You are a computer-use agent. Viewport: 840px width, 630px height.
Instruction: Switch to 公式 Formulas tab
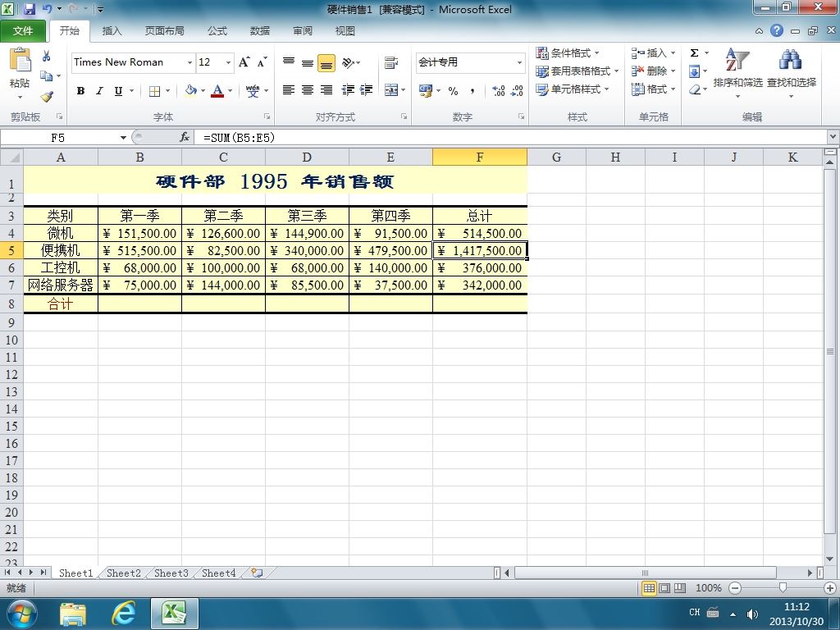click(x=217, y=31)
